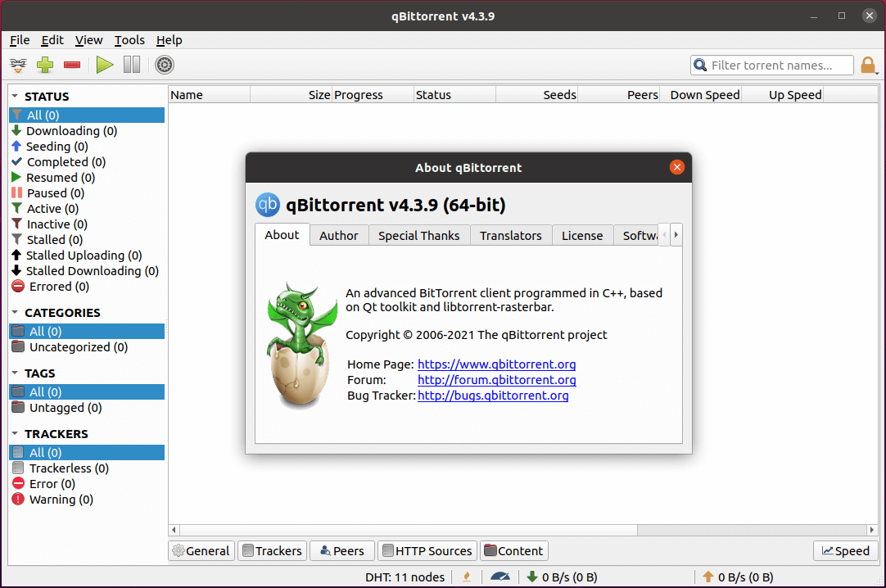Image resolution: width=886 pixels, height=588 pixels.
Task: Select Stalled Downloading (0) filter
Action: click(87, 271)
